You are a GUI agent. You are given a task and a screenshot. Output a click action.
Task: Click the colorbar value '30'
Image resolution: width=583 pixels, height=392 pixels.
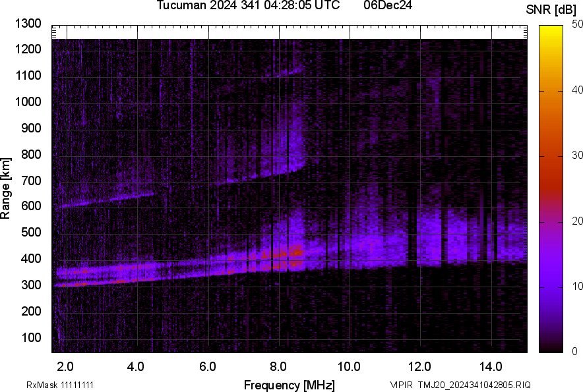tap(577, 155)
